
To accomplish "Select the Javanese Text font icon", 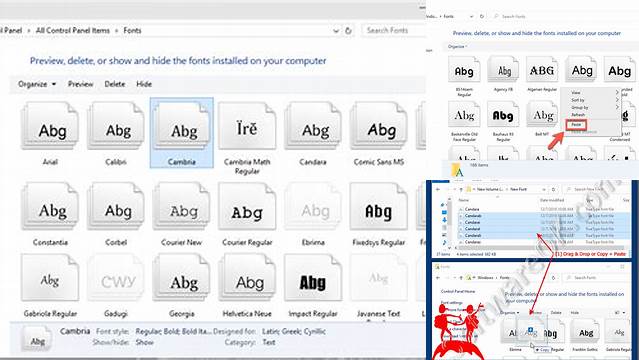I will pos(379,278).
